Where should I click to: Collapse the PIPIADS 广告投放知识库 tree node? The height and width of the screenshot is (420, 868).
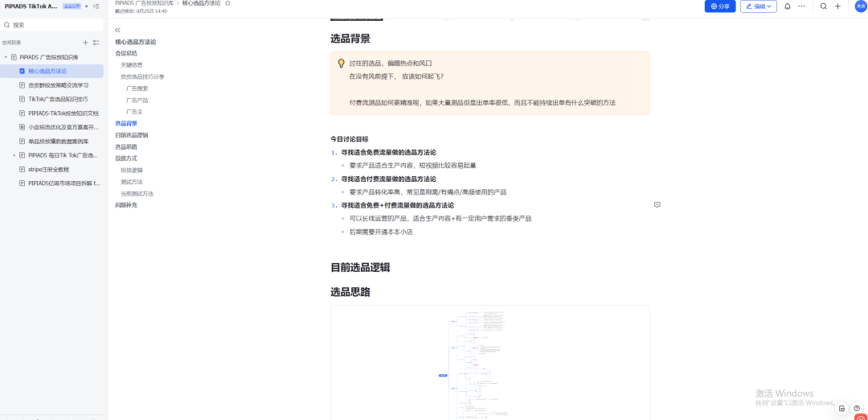coord(6,57)
